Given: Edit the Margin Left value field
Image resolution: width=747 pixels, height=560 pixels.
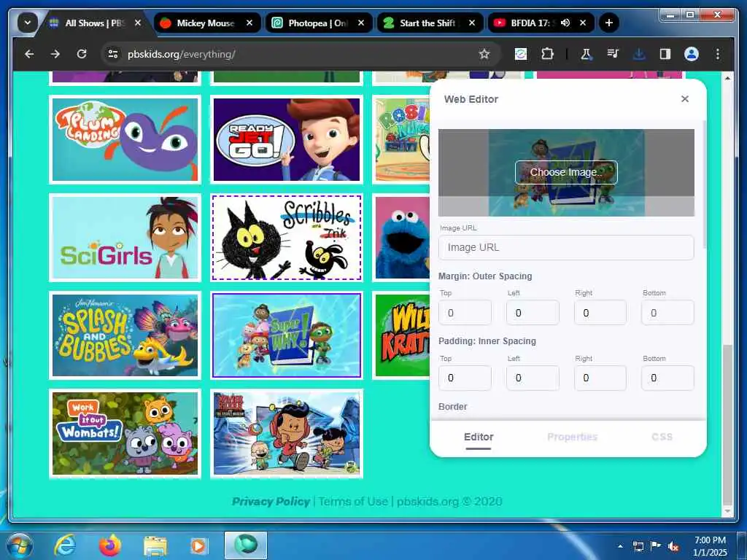Looking at the screenshot, I should (533, 313).
